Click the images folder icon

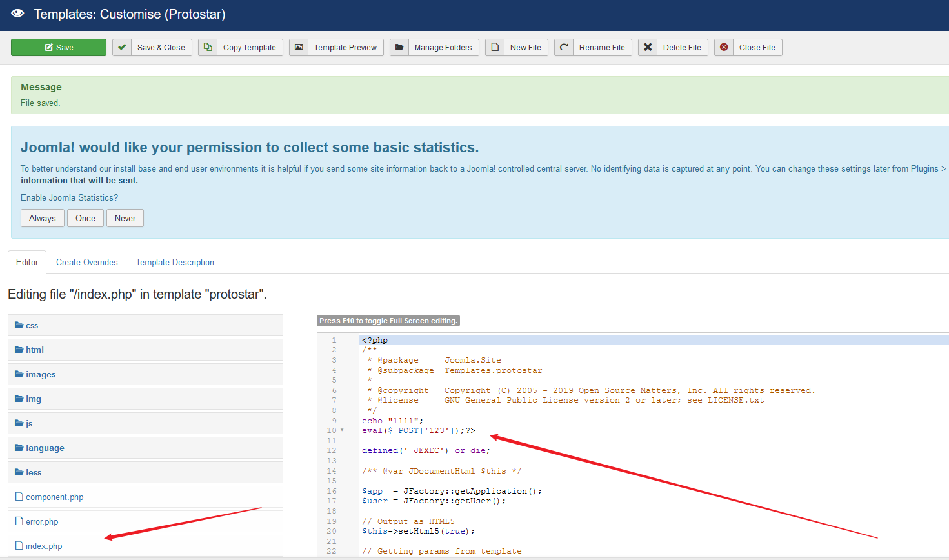pos(19,374)
